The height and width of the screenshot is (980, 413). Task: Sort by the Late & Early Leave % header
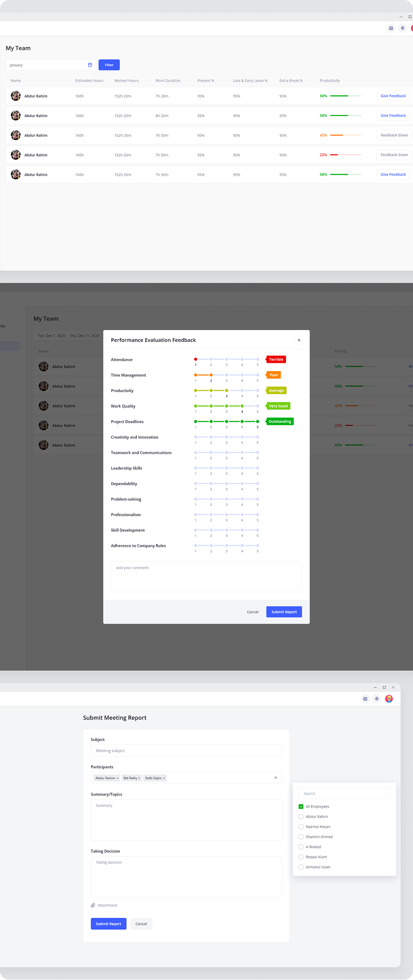(x=250, y=81)
